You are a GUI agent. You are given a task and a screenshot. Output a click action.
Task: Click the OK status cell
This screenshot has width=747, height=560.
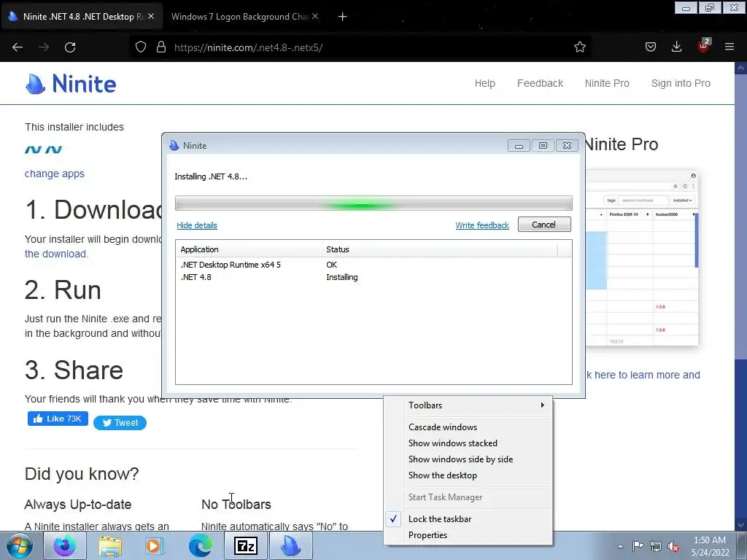click(332, 265)
